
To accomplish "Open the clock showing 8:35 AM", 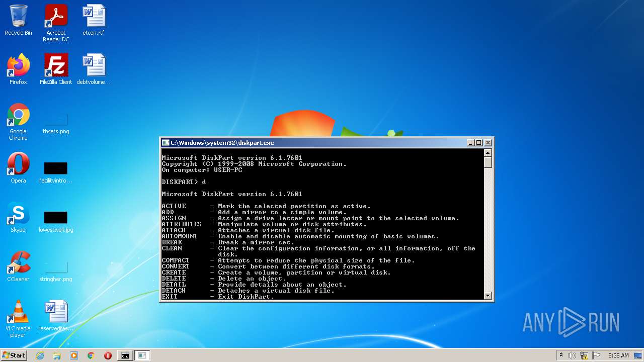I will point(618,355).
